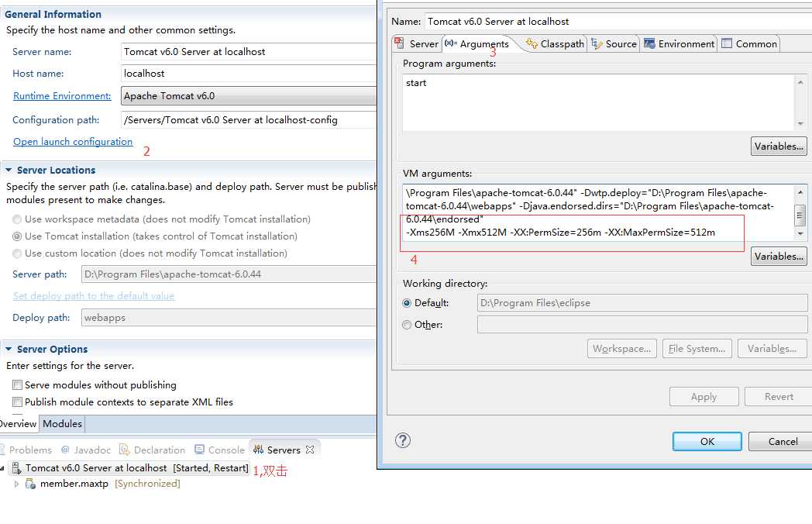Open the Problems view tab
Image resolution: width=812 pixels, height=524 pixels.
[26, 450]
